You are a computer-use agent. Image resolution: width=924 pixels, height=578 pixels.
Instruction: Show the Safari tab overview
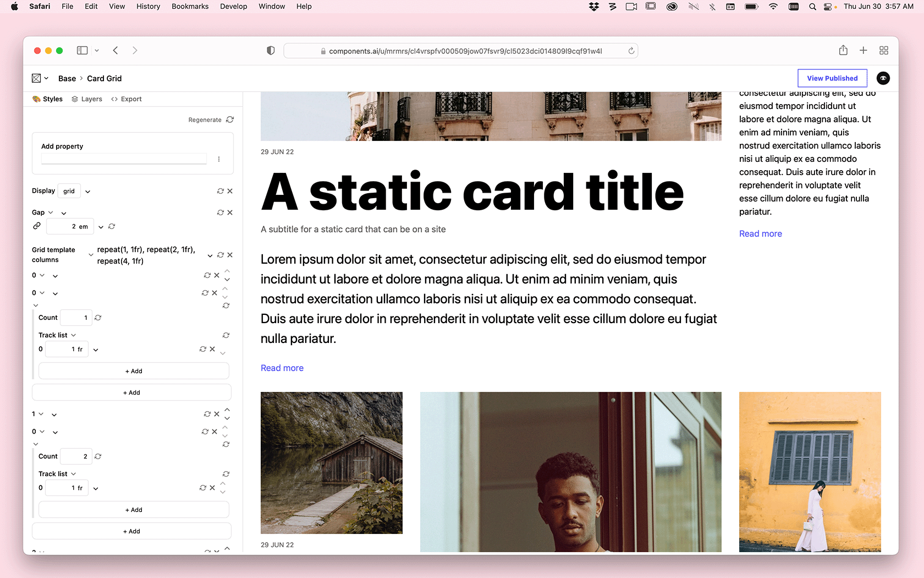tap(884, 50)
